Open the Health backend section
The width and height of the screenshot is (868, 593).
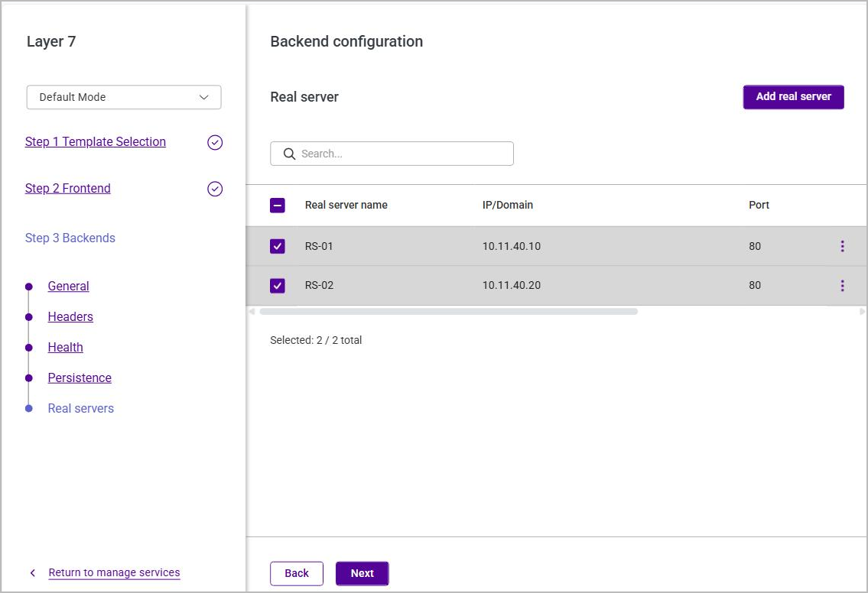pos(65,347)
